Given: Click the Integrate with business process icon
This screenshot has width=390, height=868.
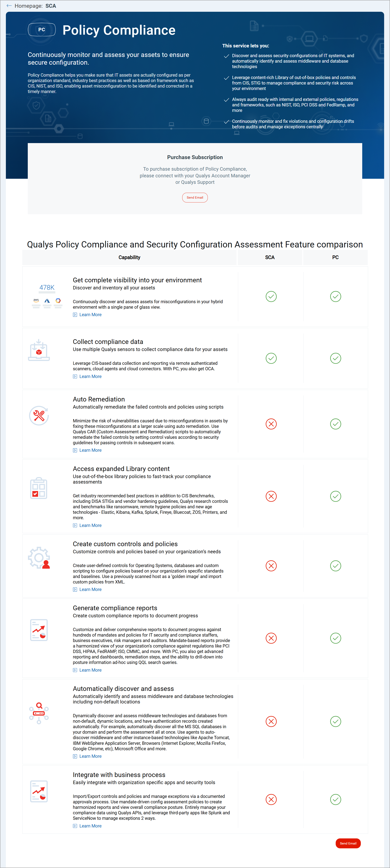Looking at the screenshot, I should 39,791.
